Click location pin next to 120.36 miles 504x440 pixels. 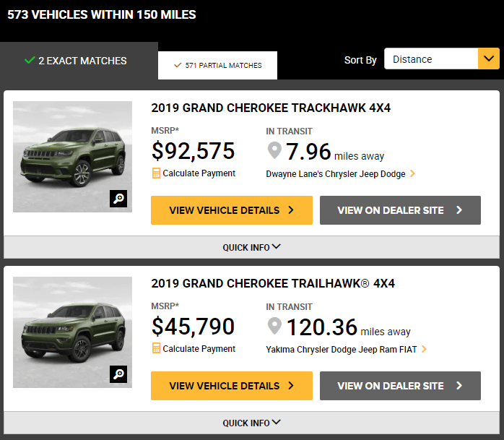(274, 327)
